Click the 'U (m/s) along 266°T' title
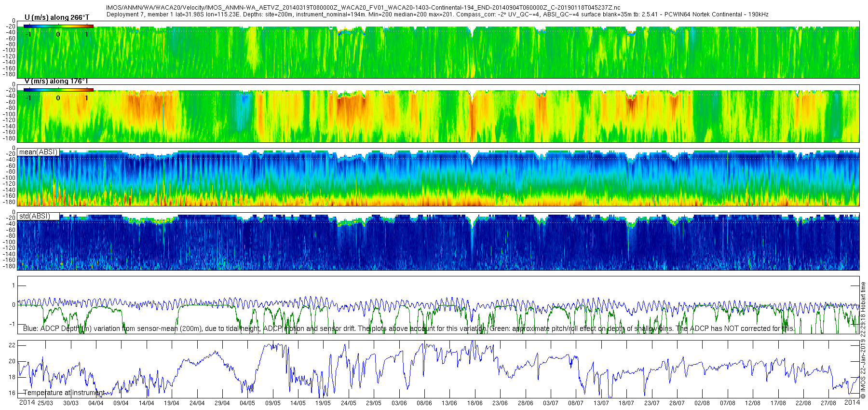Image resolution: width=868 pixels, height=410 pixels. pyautogui.click(x=57, y=17)
